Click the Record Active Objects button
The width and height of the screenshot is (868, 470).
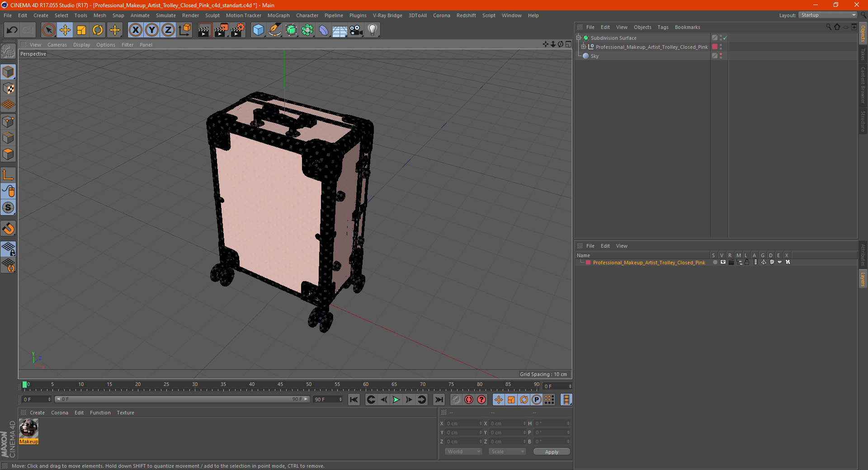tap(456, 399)
